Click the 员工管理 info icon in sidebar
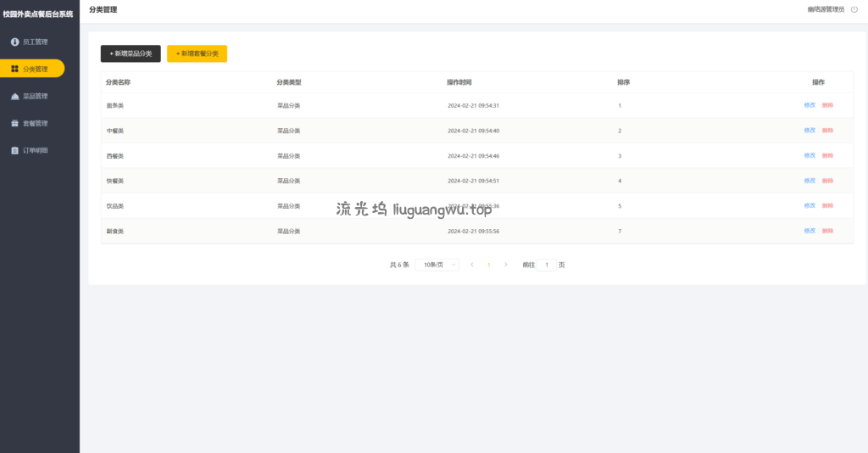Viewport: 868px width, 453px height. click(x=14, y=42)
